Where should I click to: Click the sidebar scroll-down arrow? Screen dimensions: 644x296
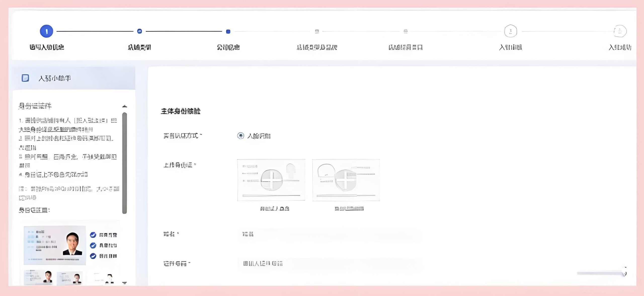(125, 283)
